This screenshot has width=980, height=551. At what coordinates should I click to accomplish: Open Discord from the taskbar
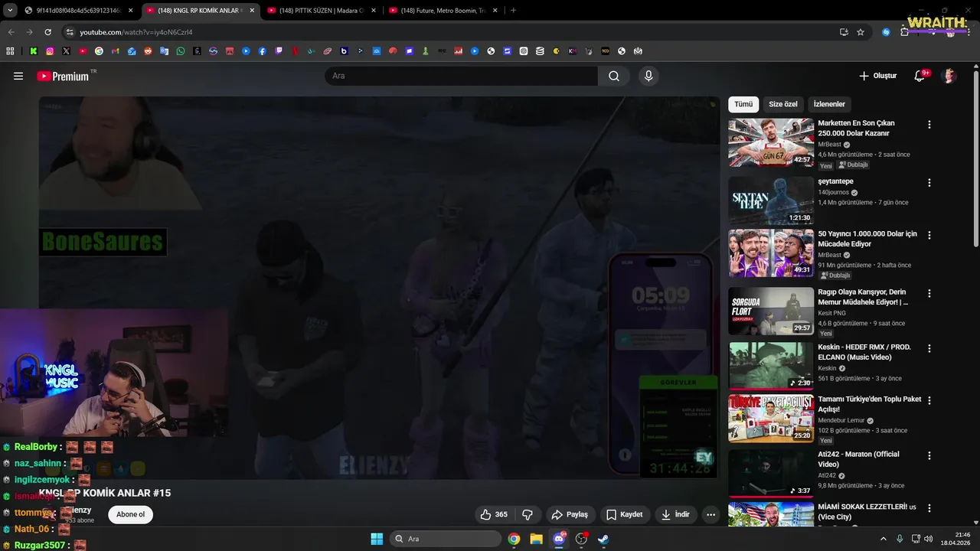click(x=559, y=539)
